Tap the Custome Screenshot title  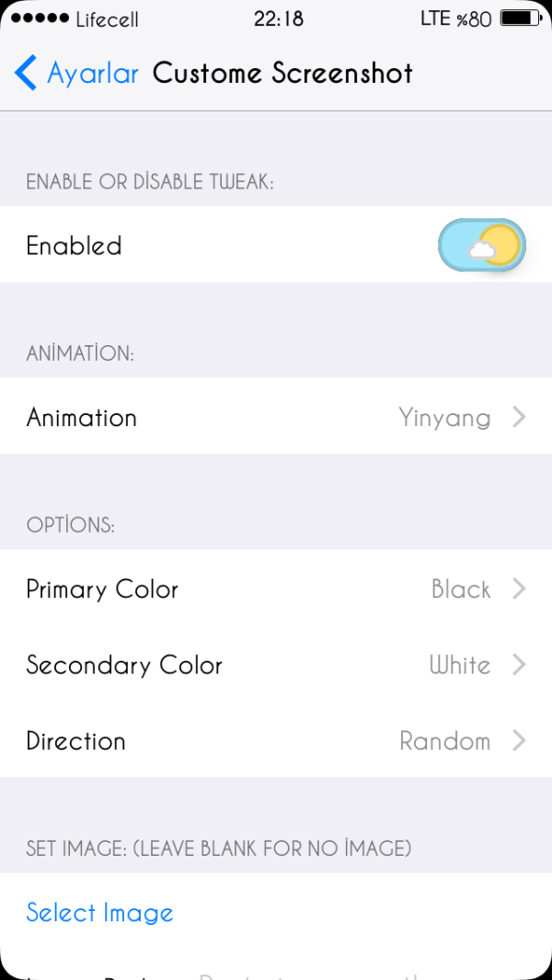click(x=282, y=73)
